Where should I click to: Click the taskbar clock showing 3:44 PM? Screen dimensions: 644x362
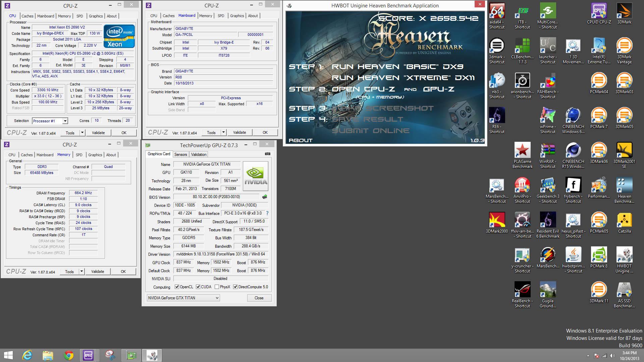629,356
